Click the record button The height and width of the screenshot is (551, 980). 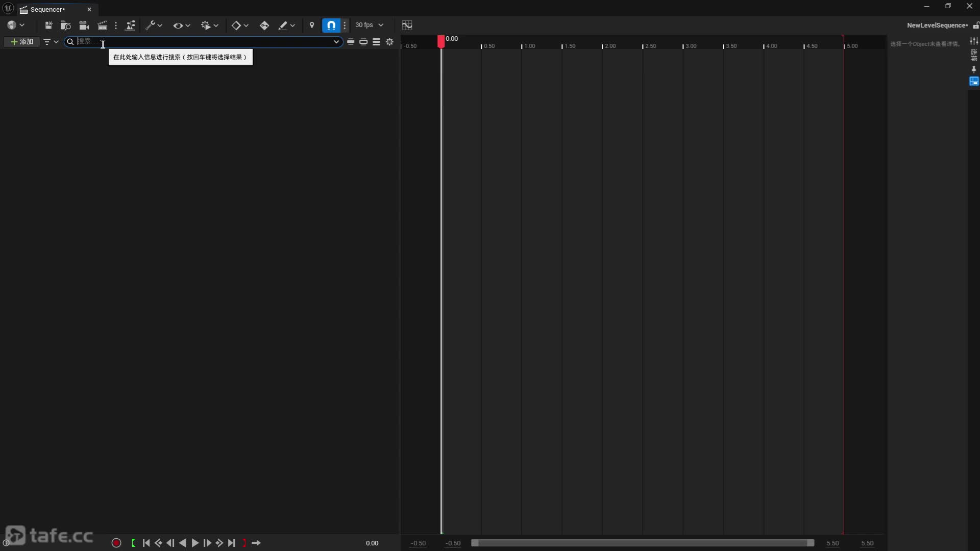[116, 543]
